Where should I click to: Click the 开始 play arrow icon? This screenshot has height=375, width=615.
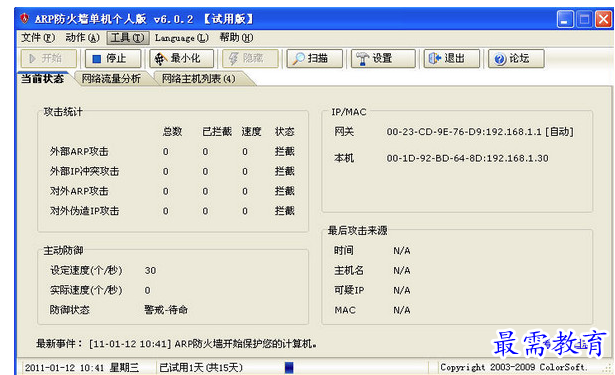click(33, 58)
